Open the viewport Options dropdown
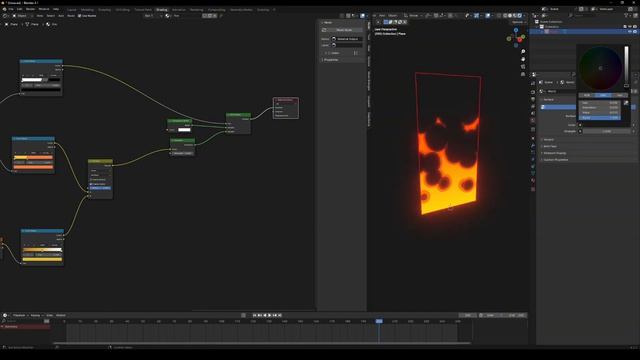Image resolution: width=640 pixels, height=360 pixels. (518, 22)
